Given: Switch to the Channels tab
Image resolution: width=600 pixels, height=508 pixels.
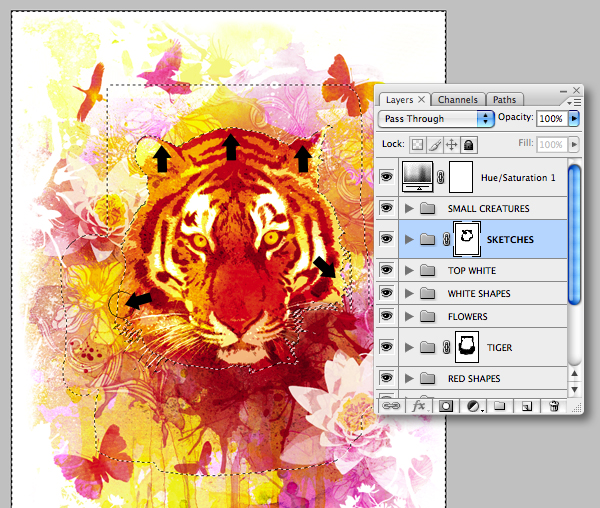Looking at the screenshot, I should click(x=458, y=99).
